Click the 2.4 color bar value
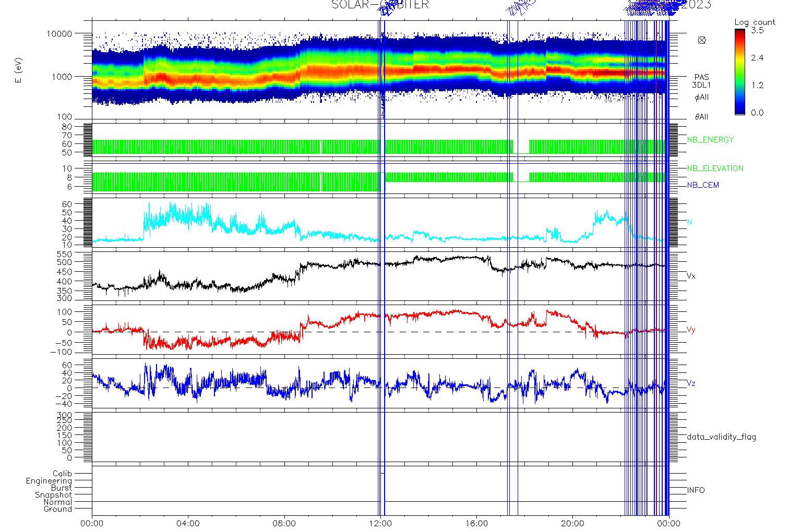Image resolution: width=789 pixels, height=532 pixels. click(x=757, y=58)
